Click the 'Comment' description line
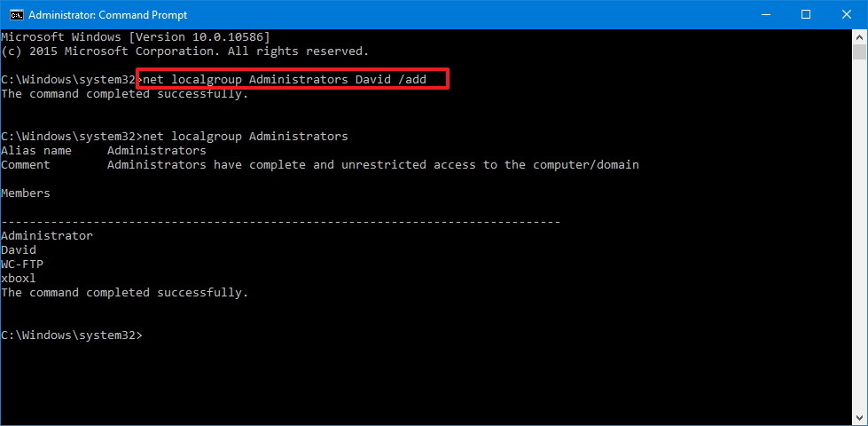868x426 pixels. [x=319, y=165]
